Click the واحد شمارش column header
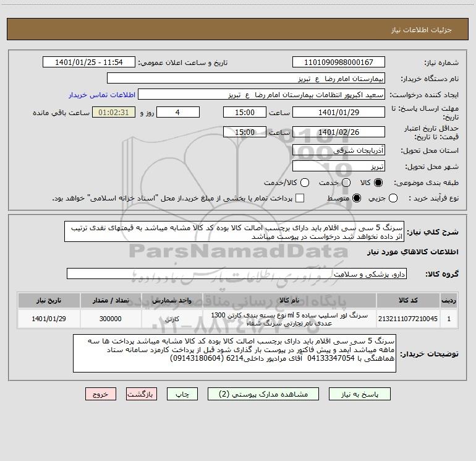 click(x=172, y=300)
